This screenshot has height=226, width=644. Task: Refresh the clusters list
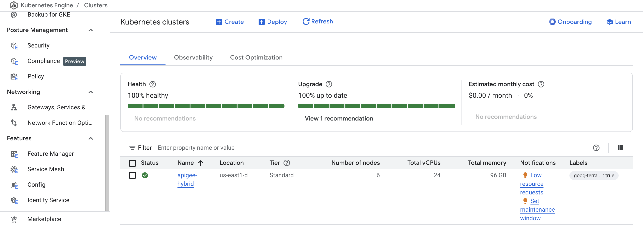tap(317, 22)
